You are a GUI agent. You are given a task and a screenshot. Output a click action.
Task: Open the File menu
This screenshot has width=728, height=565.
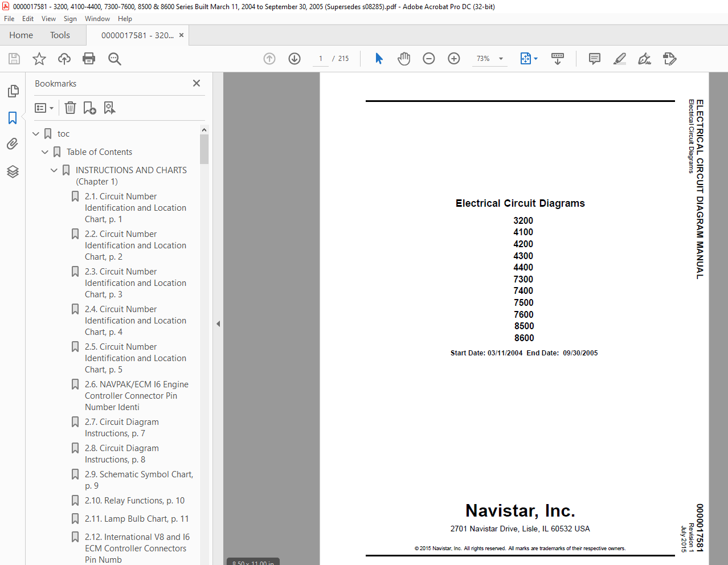9,19
